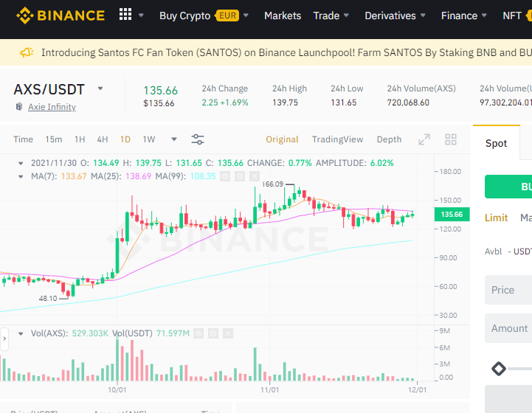
Task: Click the Vol(USDT) value 71.597M
Action: click(173, 333)
